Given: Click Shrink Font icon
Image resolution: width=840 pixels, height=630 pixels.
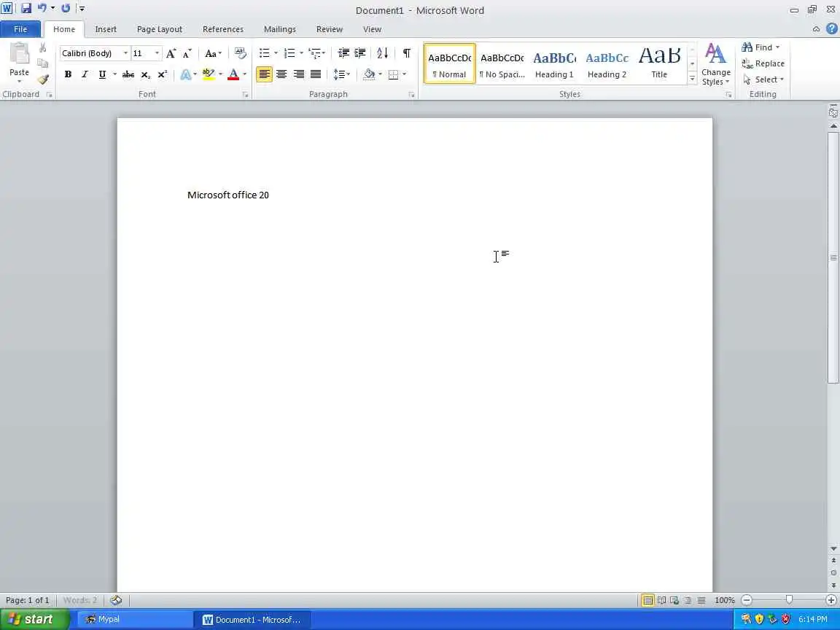Looking at the screenshot, I should pos(187,53).
